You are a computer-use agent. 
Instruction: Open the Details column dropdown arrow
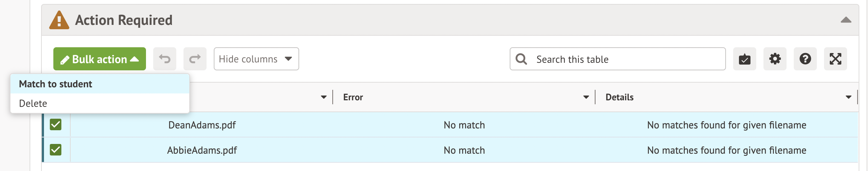point(848,97)
